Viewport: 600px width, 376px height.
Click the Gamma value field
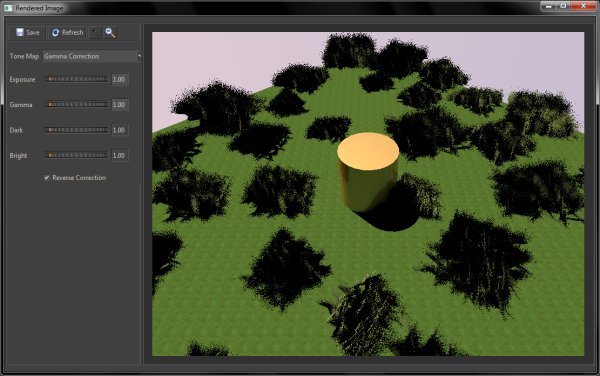[119, 105]
